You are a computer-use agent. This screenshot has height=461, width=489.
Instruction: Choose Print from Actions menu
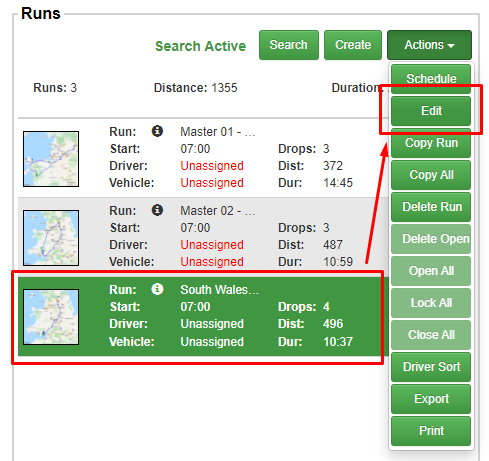click(431, 431)
